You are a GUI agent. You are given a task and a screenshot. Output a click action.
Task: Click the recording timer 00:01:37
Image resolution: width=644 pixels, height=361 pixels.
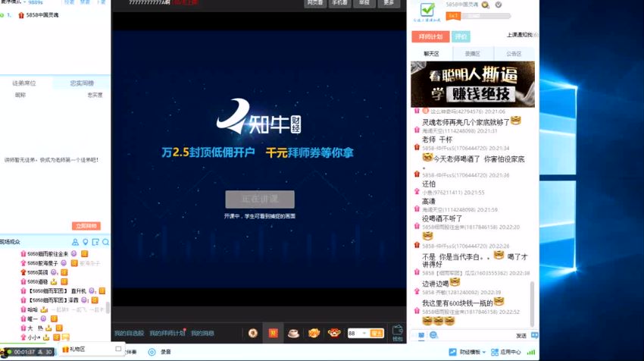click(25, 352)
